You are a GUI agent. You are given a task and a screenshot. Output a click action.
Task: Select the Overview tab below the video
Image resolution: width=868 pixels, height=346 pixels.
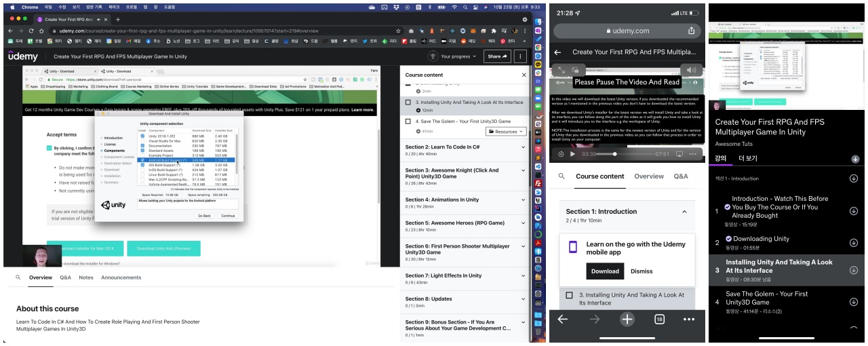pyautogui.click(x=41, y=277)
